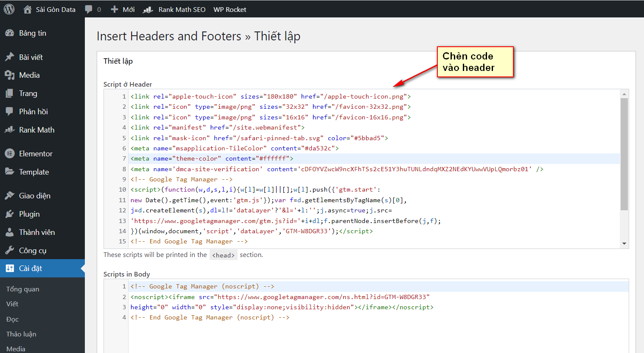Open Giao diện appearance menu label

click(x=35, y=196)
